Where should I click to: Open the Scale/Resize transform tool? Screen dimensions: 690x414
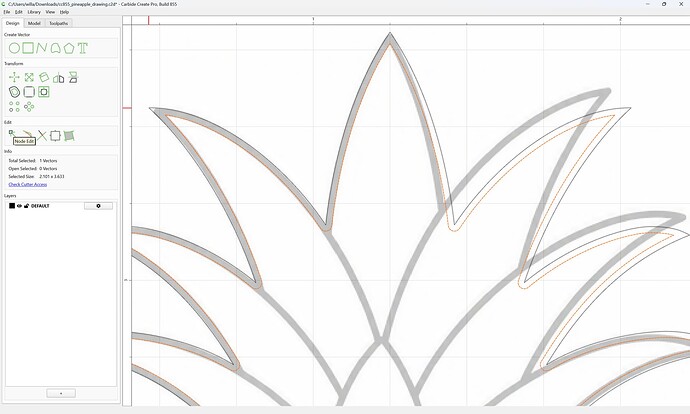(29, 77)
